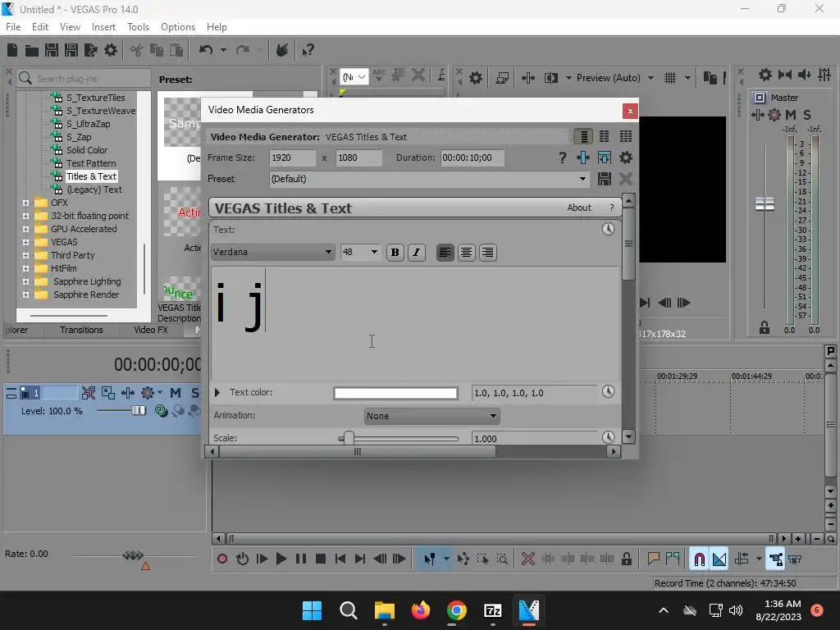
Task: Click the Scale slider handle
Action: click(x=348, y=438)
